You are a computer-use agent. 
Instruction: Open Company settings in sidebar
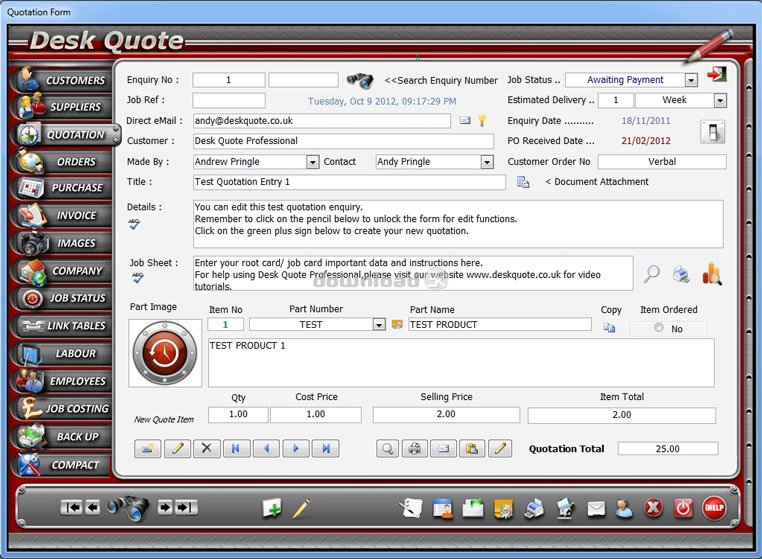(x=61, y=271)
